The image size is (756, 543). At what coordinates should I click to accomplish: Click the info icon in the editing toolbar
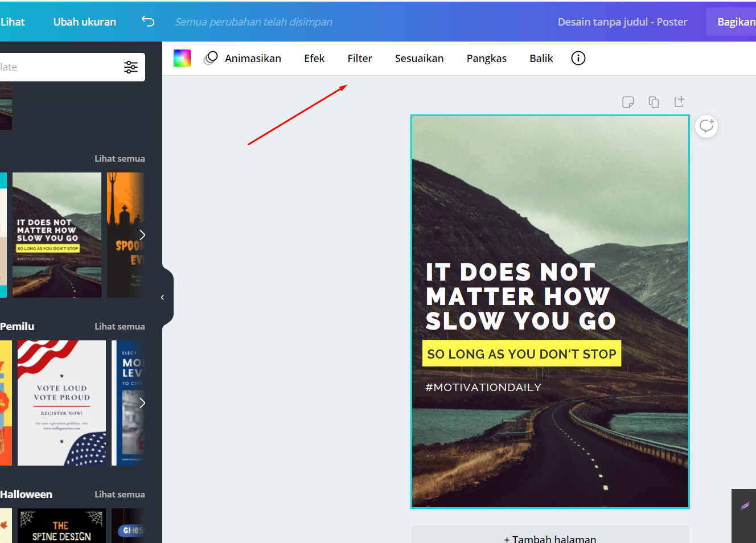point(578,58)
